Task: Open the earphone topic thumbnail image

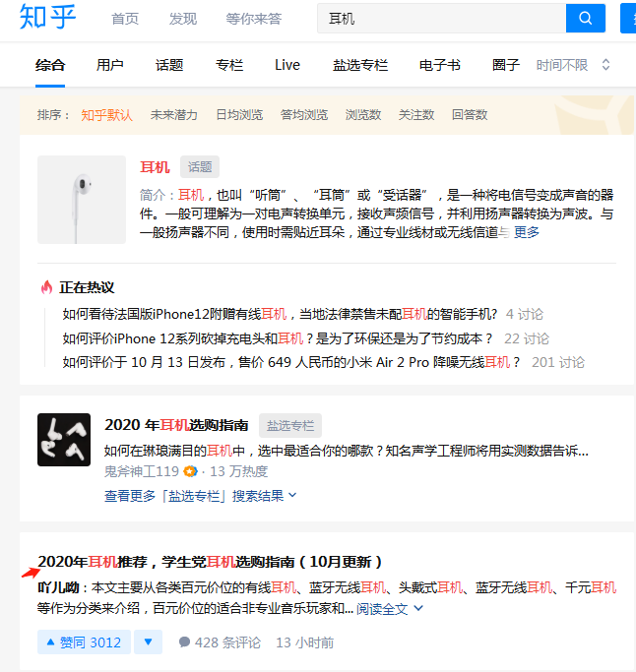Action: click(x=82, y=200)
